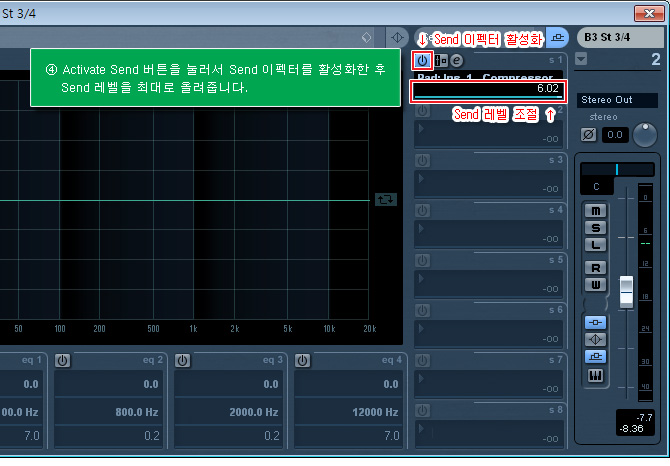Toggle the input phase button
Viewport: 670px width, 466px height.
tap(588, 135)
